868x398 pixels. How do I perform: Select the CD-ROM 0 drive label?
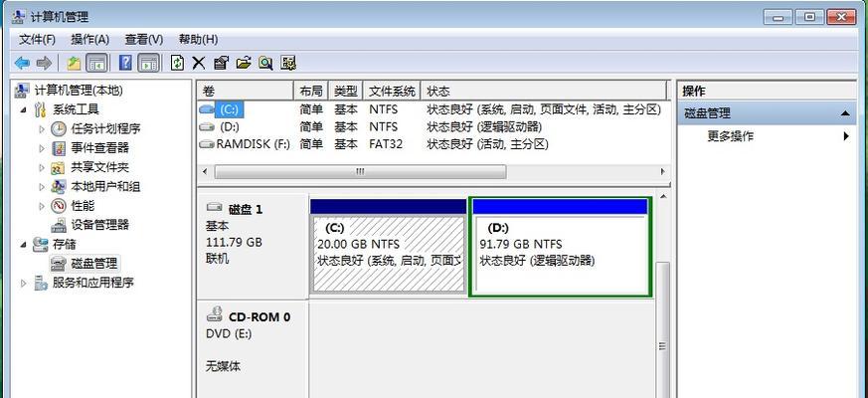[260, 317]
